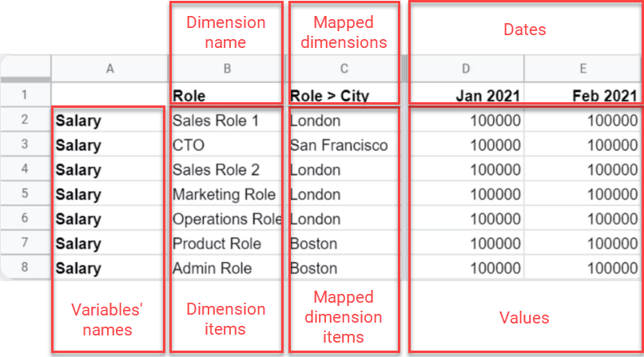This screenshot has height=357, width=644.
Task: Select the 'Admin Role' cell
Action: pyautogui.click(x=227, y=268)
